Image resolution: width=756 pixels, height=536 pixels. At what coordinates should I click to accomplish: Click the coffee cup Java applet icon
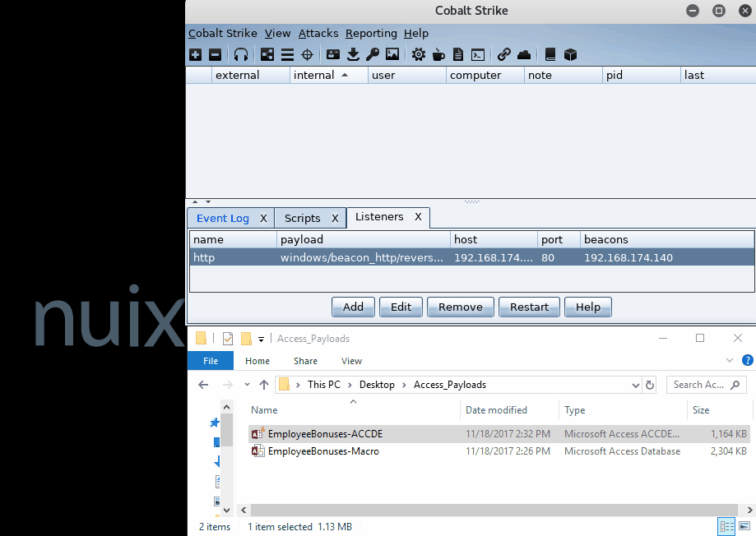pos(438,55)
